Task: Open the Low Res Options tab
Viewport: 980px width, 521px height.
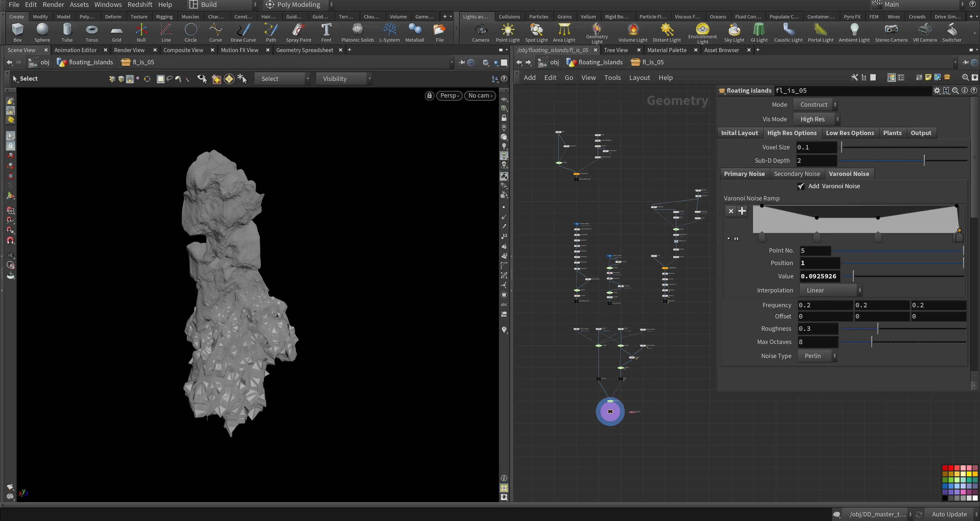Action: point(850,133)
